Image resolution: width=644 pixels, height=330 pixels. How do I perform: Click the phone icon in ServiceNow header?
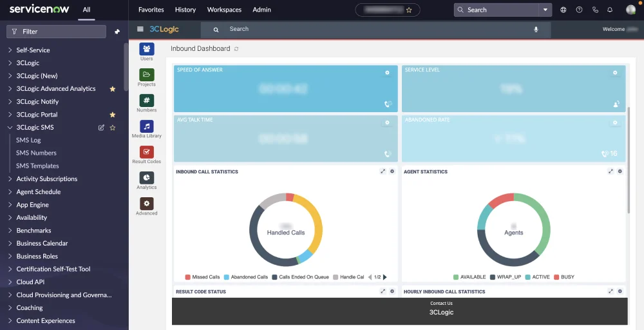(x=595, y=10)
